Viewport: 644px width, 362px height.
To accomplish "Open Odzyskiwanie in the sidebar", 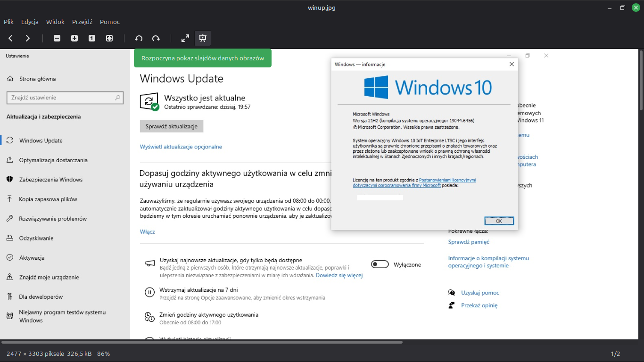I will (36, 238).
